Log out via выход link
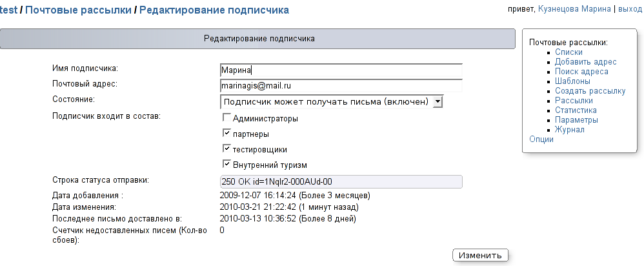This screenshot has width=644, height=266. tap(630, 9)
